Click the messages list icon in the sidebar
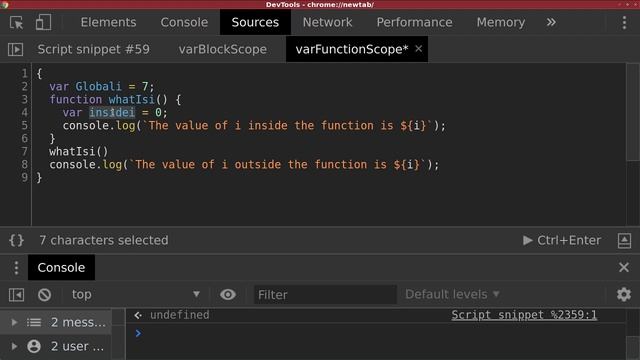 34,322
